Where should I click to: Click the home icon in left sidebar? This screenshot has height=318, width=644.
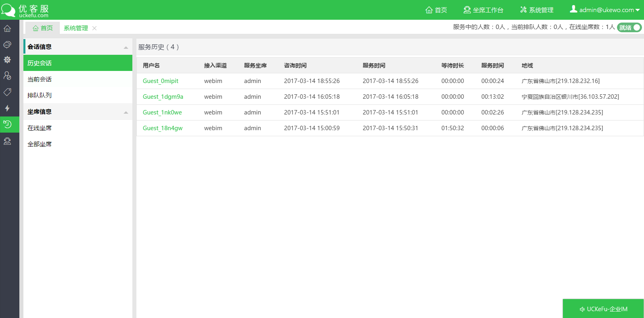pyautogui.click(x=7, y=29)
